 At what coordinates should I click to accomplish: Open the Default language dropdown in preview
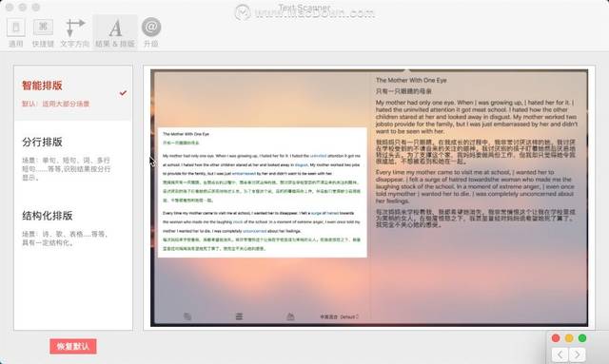click(x=339, y=317)
